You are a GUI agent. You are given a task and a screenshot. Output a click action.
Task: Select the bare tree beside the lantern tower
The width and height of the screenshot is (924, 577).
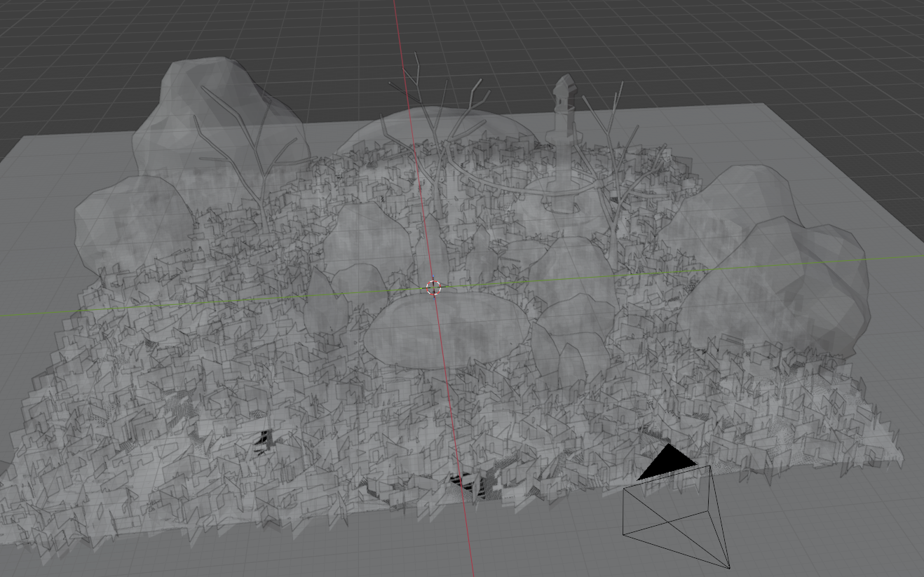tap(615, 175)
